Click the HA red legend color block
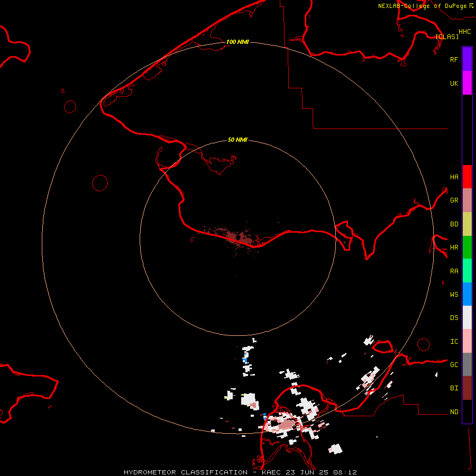Viewport: 476px width, 476px height. tap(467, 177)
